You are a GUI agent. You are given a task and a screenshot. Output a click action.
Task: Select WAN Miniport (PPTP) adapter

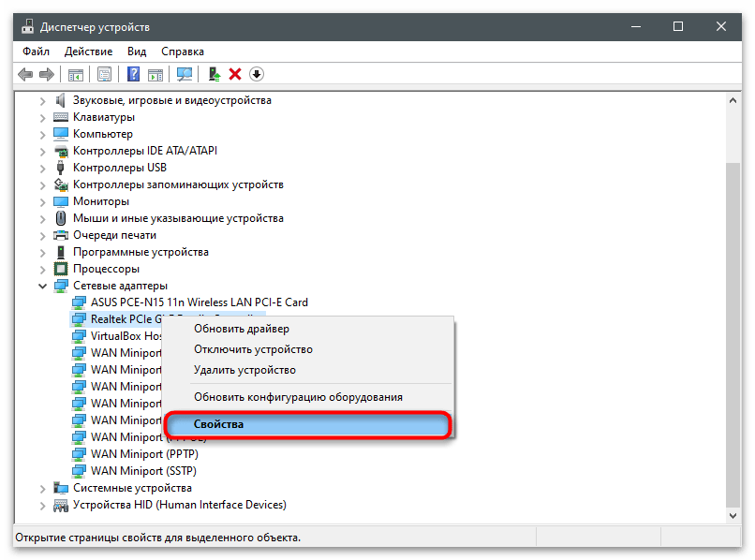(144, 454)
